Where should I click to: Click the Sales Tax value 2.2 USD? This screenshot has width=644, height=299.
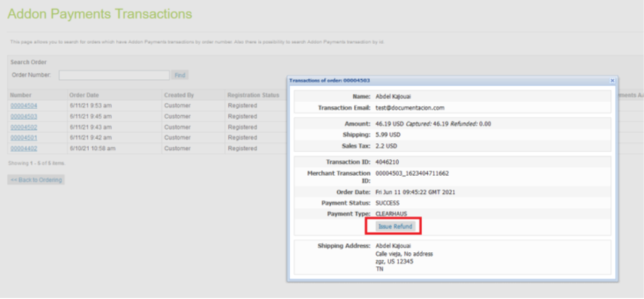tap(386, 146)
